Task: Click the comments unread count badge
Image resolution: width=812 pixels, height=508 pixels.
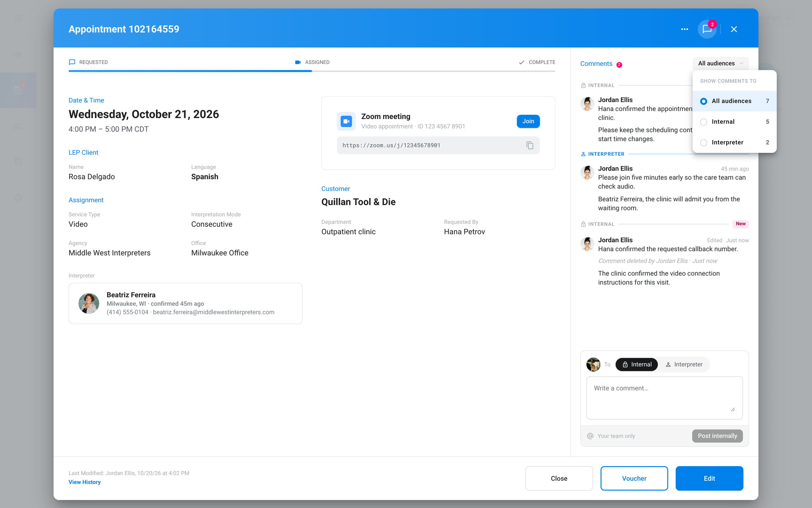Action: coord(619,65)
